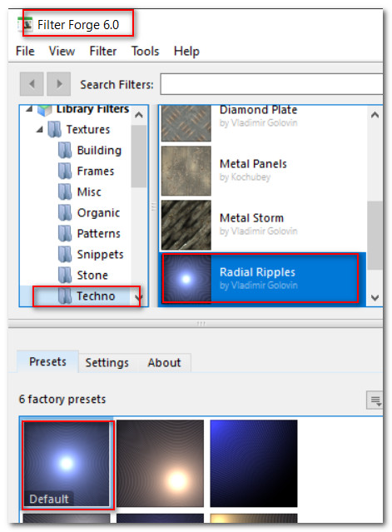This screenshot has height=532, width=392.
Task: Open the View menu
Action: (x=62, y=52)
